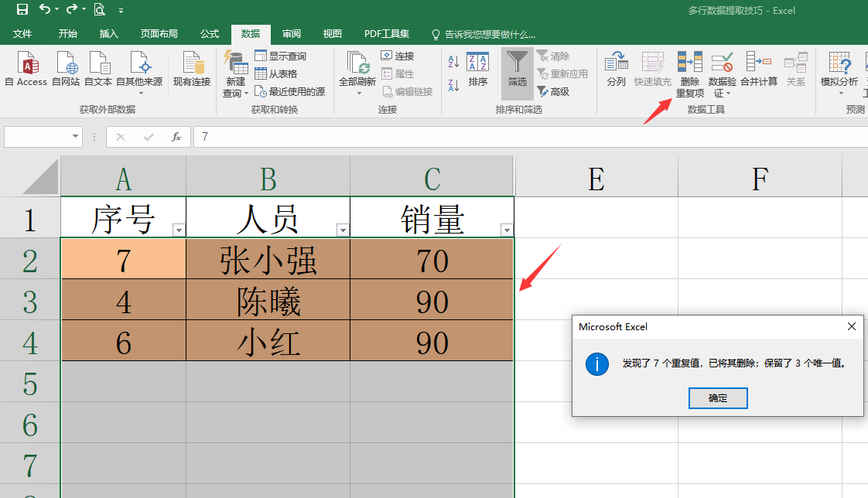Click the 连接 connections button
The height and width of the screenshot is (498, 868).
pyautogui.click(x=398, y=56)
